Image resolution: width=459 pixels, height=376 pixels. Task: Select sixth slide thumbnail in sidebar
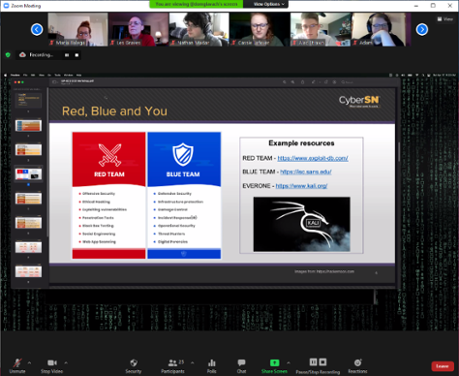click(x=28, y=223)
